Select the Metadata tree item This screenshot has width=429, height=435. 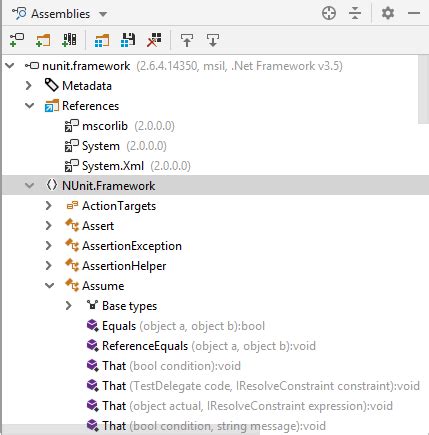pyautogui.click(x=87, y=86)
